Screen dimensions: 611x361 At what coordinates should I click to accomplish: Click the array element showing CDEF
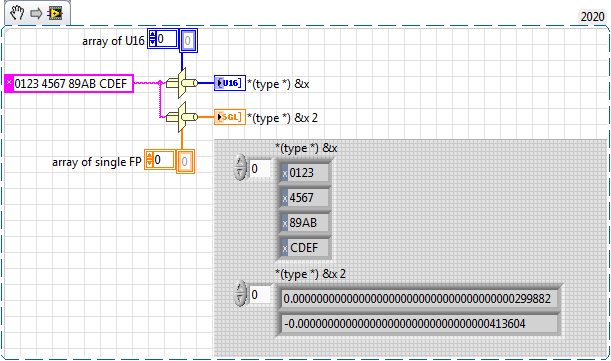click(304, 247)
